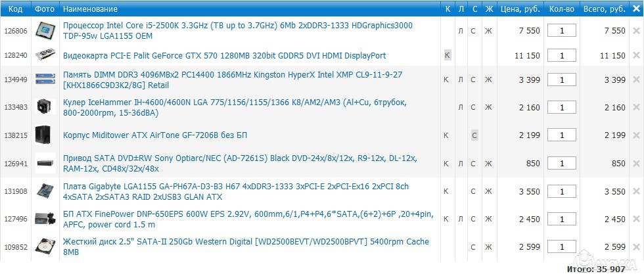The height and width of the screenshot is (278, 644).
Task: Remove the Western Digital hard disk row
Action: pyautogui.click(x=636, y=247)
